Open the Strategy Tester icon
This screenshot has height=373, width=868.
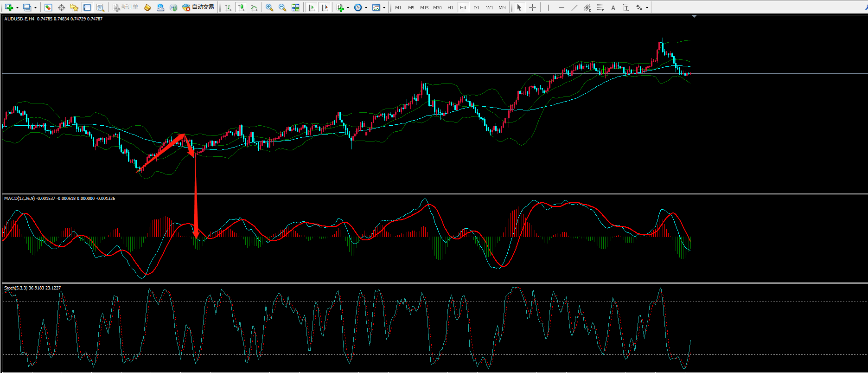pyautogui.click(x=100, y=7)
